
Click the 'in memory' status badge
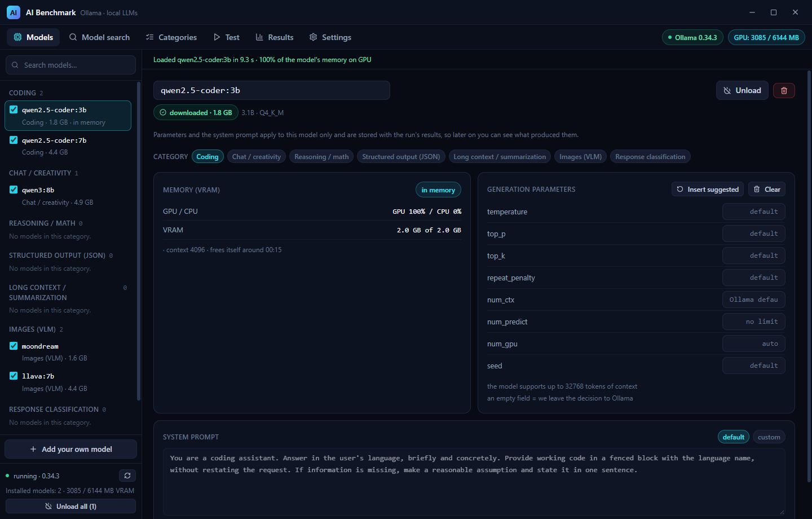pyautogui.click(x=438, y=190)
